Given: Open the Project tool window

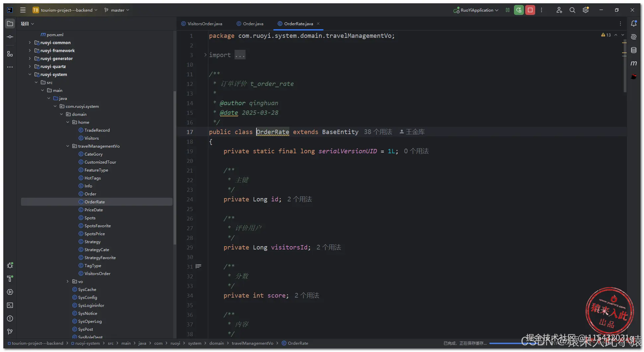Looking at the screenshot, I should click(10, 24).
